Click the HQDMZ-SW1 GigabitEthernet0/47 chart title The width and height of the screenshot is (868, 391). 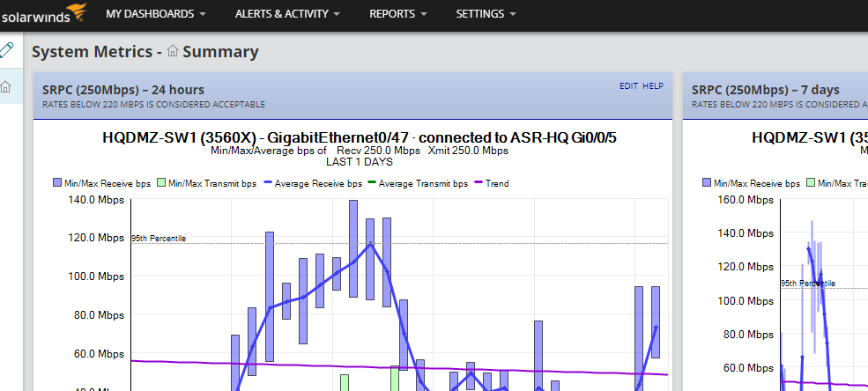pos(360,137)
